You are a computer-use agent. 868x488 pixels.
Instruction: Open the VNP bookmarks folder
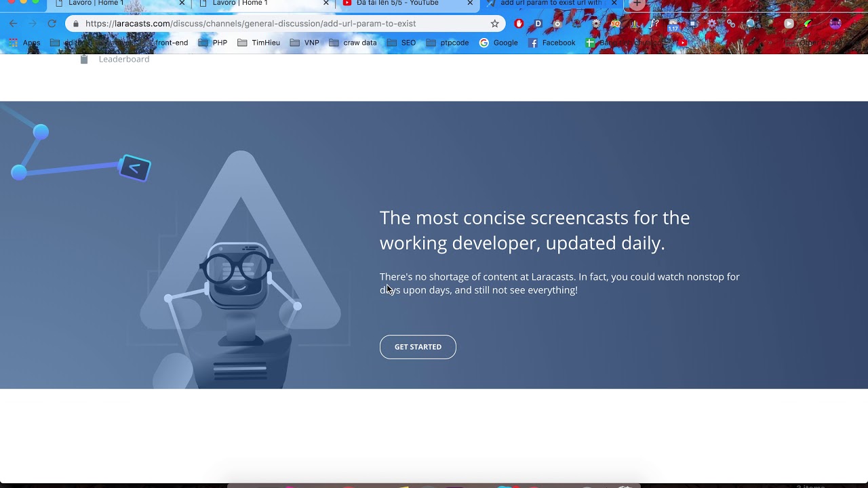tap(304, 43)
